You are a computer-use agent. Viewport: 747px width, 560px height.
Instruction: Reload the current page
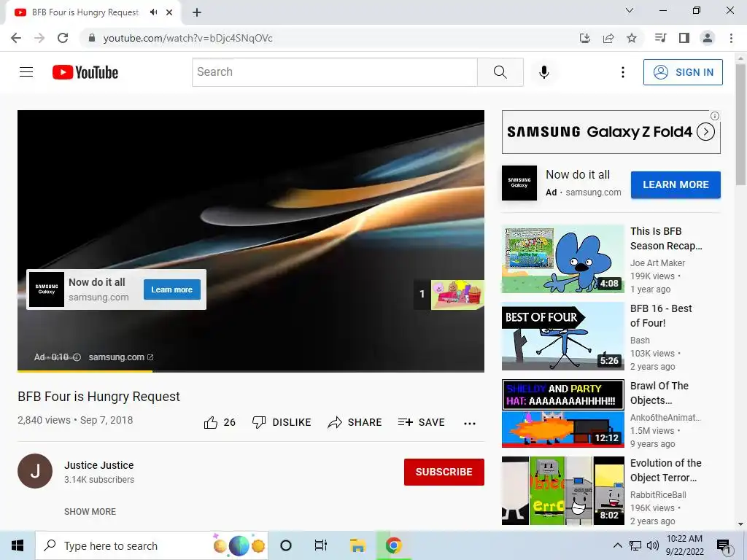63,38
